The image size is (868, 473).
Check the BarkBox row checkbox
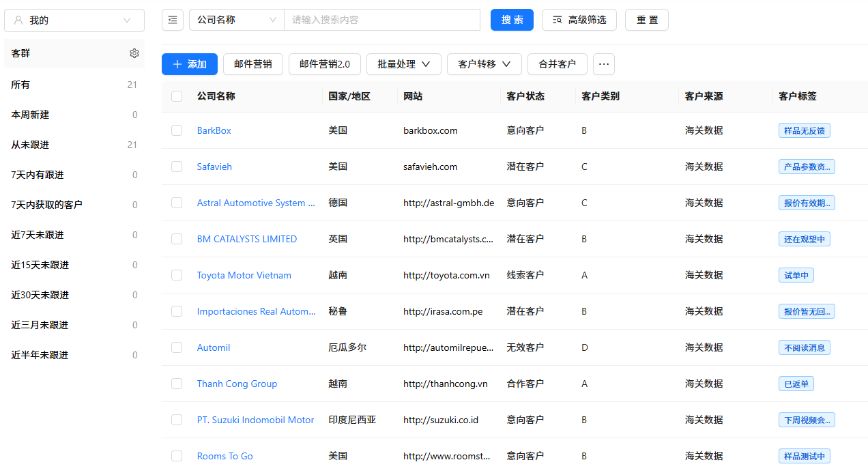pyautogui.click(x=177, y=130)
